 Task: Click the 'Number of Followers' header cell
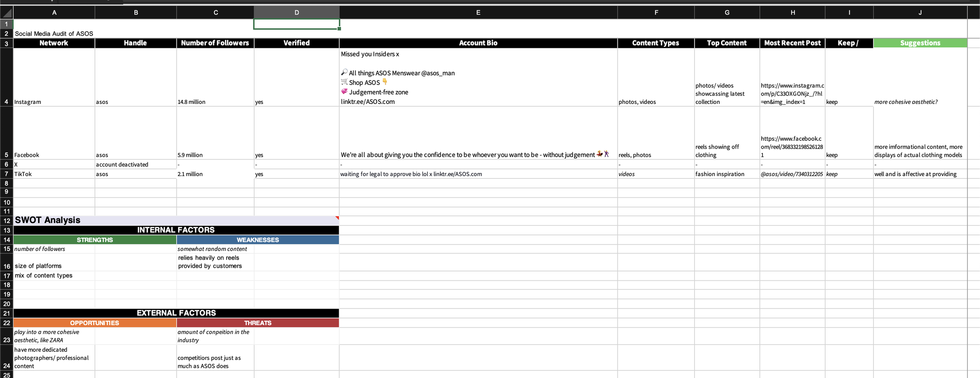point(215,43)
